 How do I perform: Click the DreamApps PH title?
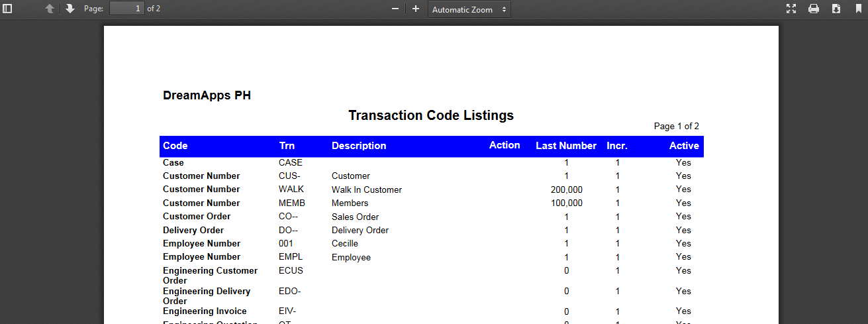pos(207,95)
